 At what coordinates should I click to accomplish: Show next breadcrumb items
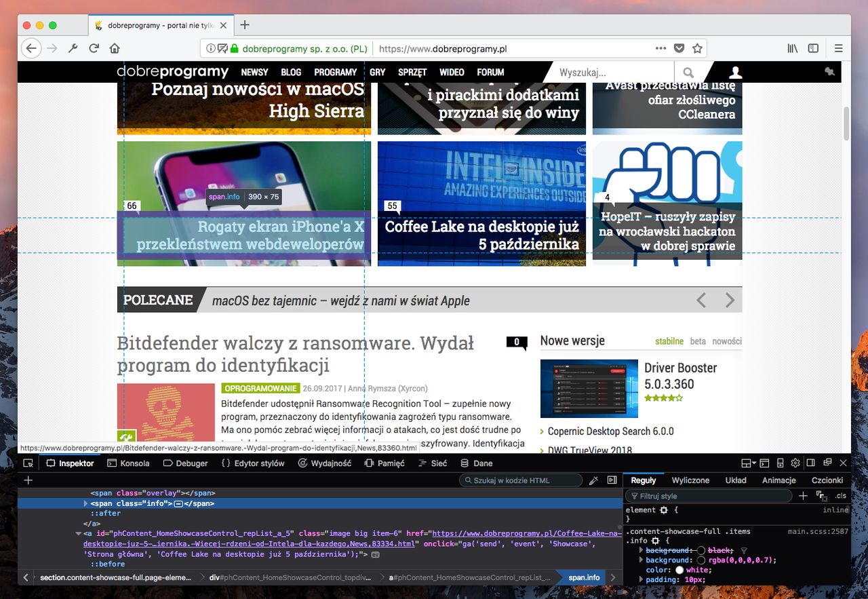[613, 577]
